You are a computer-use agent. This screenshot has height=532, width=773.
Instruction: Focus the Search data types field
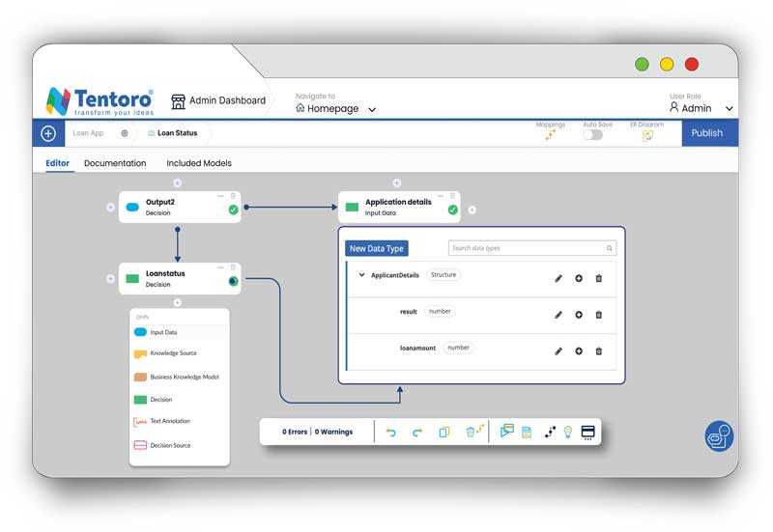(532, 248)
